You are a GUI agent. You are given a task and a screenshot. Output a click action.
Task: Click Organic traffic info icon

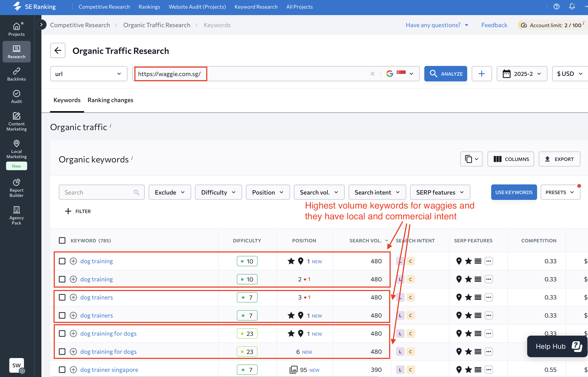pyautogui.click(x=110, y=125)
